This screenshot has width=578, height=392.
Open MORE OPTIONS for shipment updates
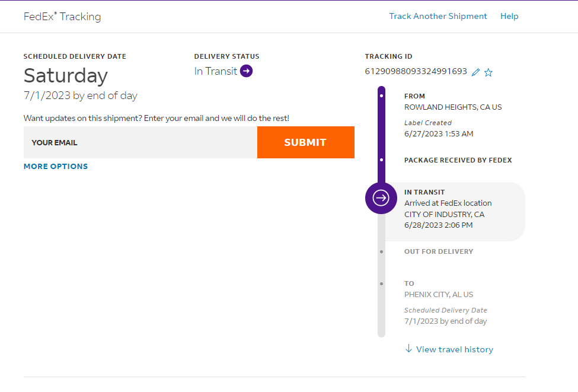(x=56, y=167)
